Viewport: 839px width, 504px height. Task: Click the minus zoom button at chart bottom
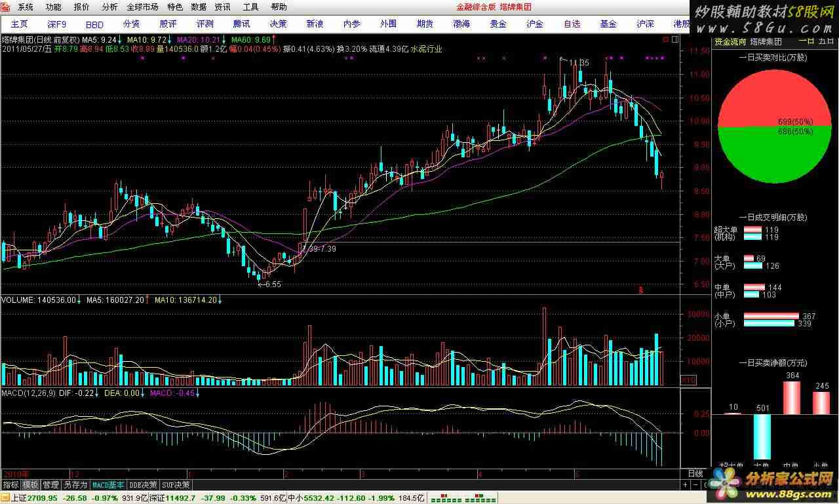point(695,485)
